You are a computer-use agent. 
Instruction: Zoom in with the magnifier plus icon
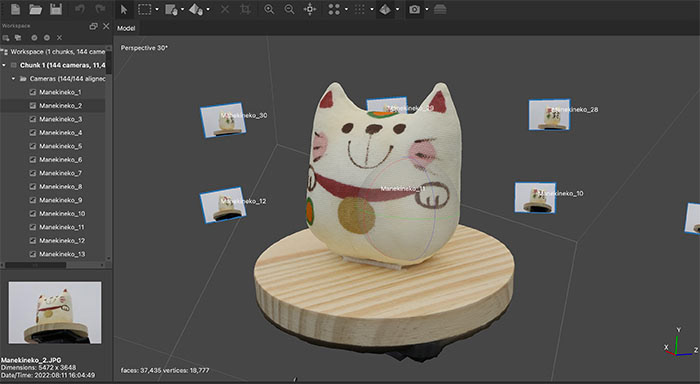(x=269, y=9)
